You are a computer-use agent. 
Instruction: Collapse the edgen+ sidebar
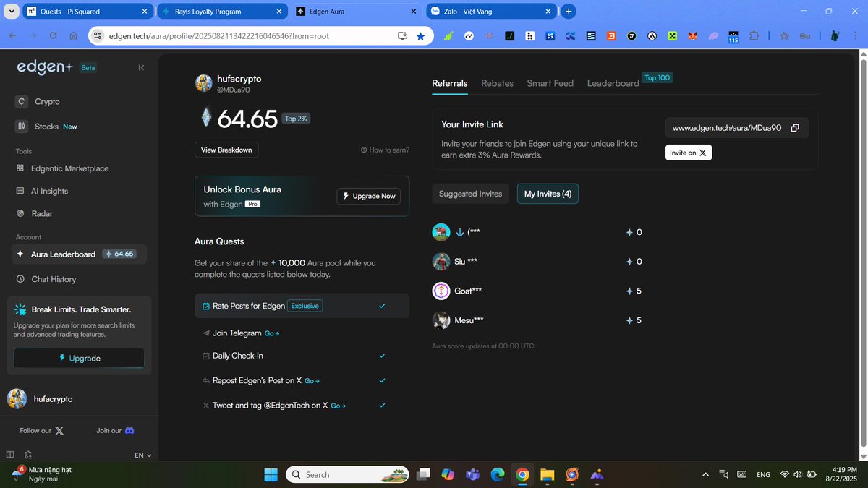pos(141,67)
